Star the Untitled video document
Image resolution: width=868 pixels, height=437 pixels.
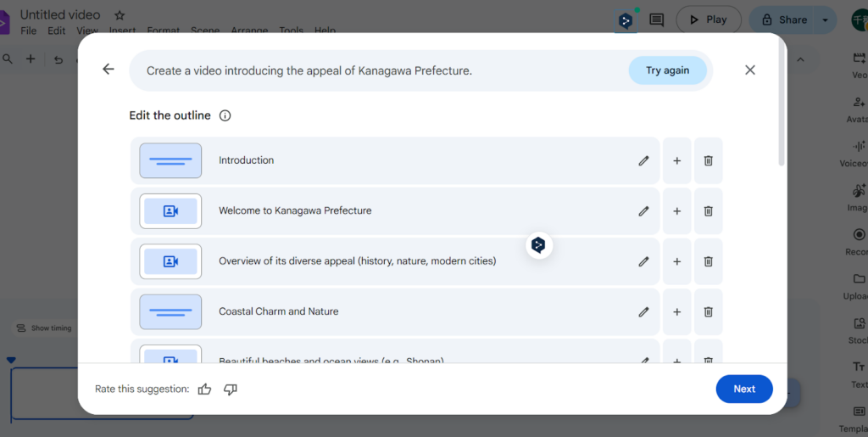coord(120,15)
